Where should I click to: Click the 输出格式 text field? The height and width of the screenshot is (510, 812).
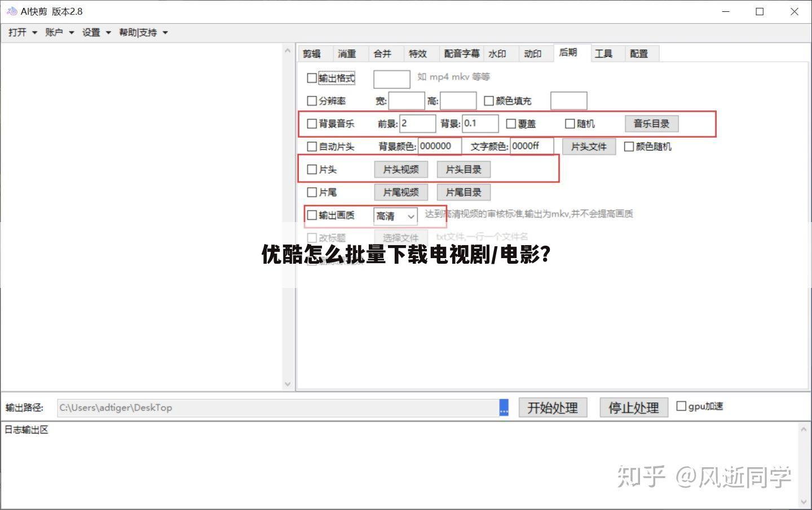pos(392,79)
